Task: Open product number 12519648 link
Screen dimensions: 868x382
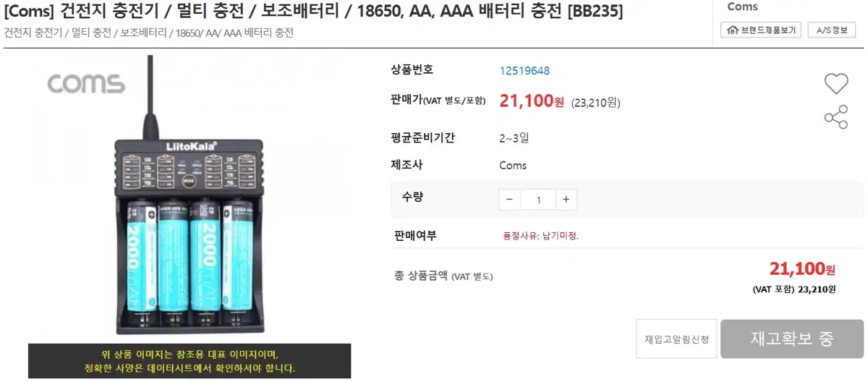Action: (524, 70)
